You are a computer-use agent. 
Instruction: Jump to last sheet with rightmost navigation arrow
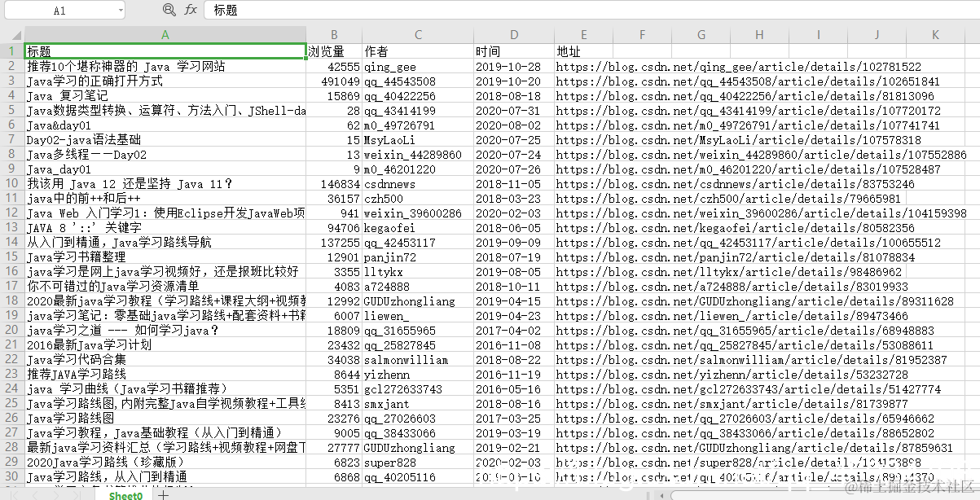click(x=77, y=494)
